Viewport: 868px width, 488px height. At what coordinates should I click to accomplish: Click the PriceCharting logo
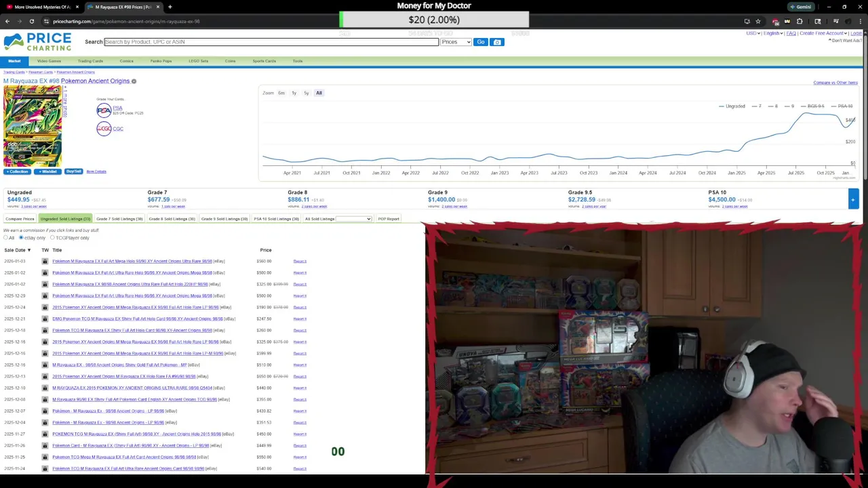tap(37, 42)
